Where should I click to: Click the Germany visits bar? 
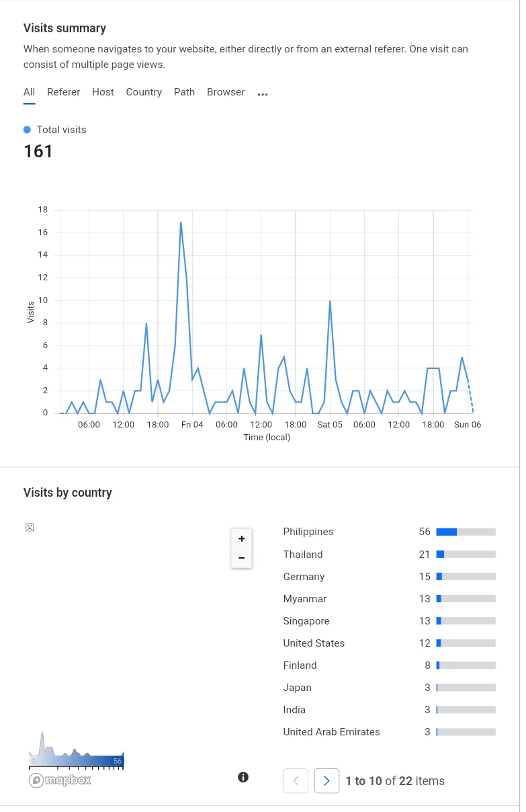(466, 577)
